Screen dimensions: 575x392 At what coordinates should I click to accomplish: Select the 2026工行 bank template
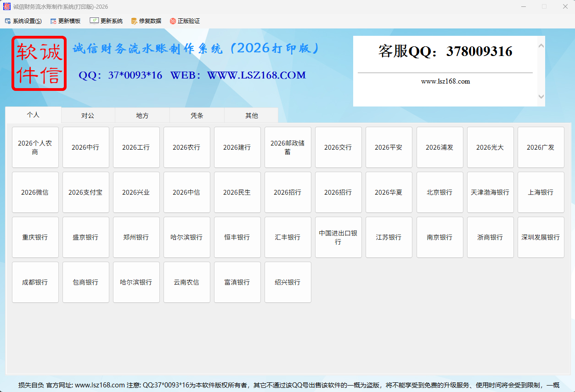(136, 147)
